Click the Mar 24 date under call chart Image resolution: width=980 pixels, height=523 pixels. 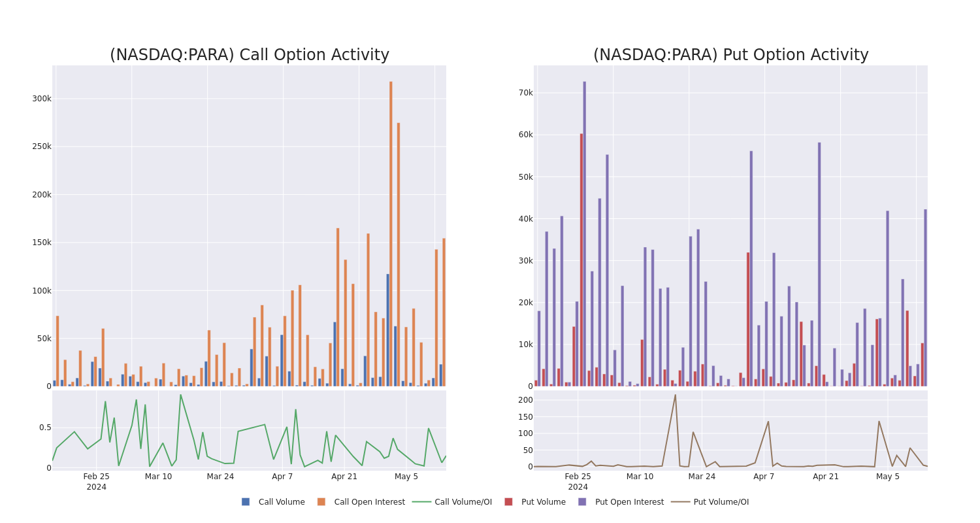coord(220,477)
